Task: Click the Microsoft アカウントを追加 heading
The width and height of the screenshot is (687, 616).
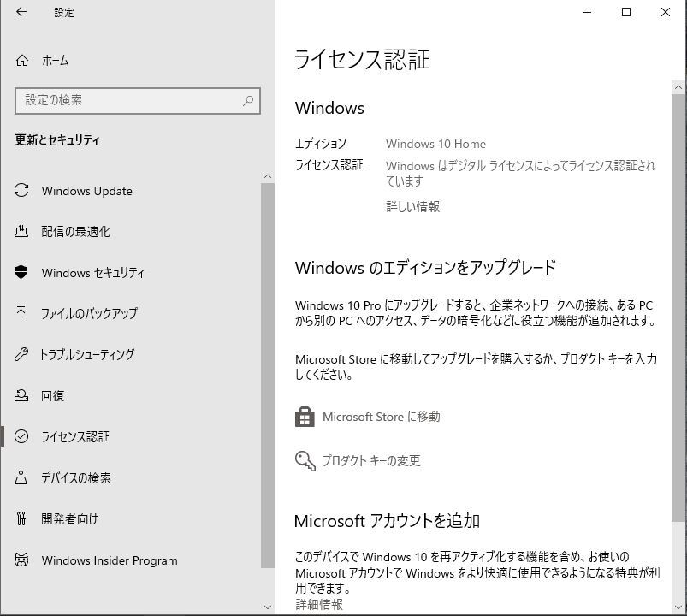Action: [x=387, y=521]
